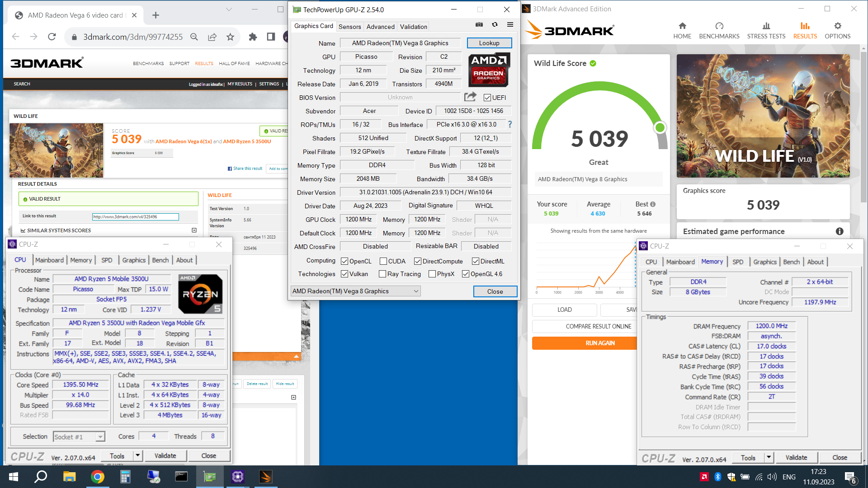Viewport: 868px width, 488px height.
Task: Open Mainboard tab in left CPU-Z
Action: (x=49, y=260)
